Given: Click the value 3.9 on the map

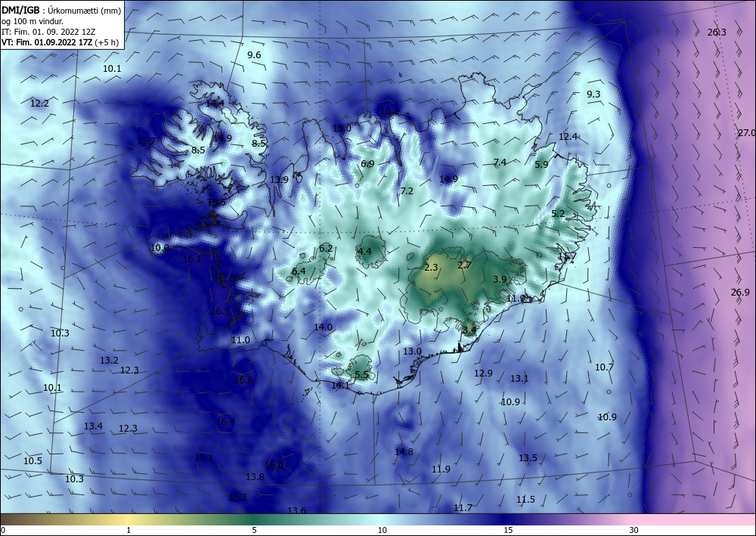Looking at the screenshot, I should (x=500, y=279).
